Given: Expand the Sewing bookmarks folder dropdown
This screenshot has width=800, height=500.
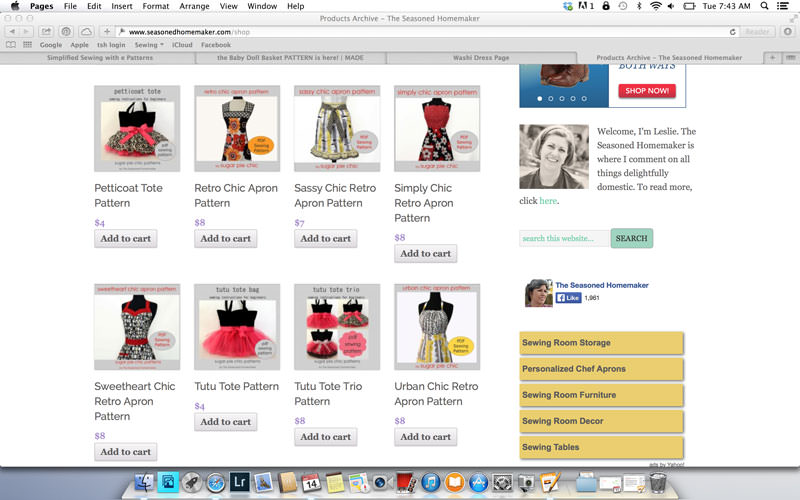Looking at the screenshot, I should 148,45.
